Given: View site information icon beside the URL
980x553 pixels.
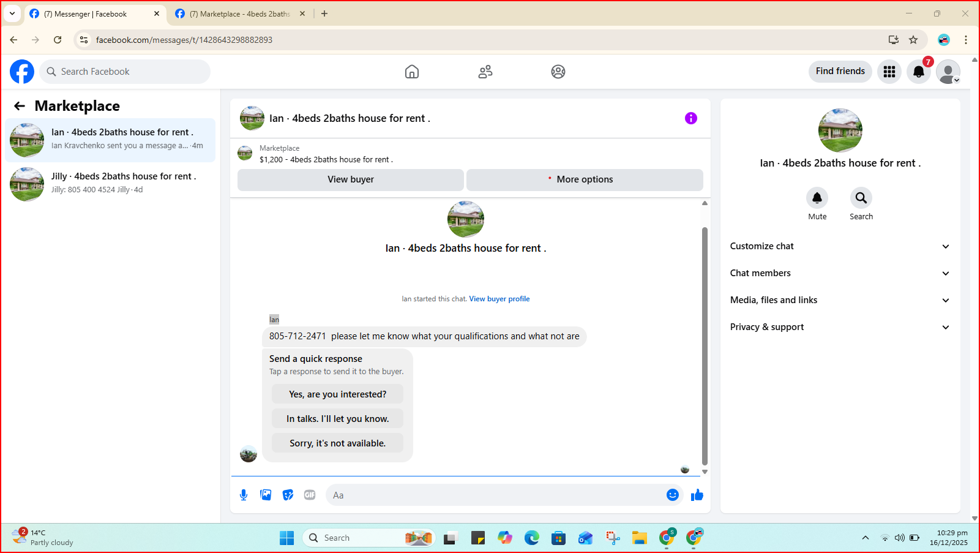Looking at the screenshot, I should 84,40.
